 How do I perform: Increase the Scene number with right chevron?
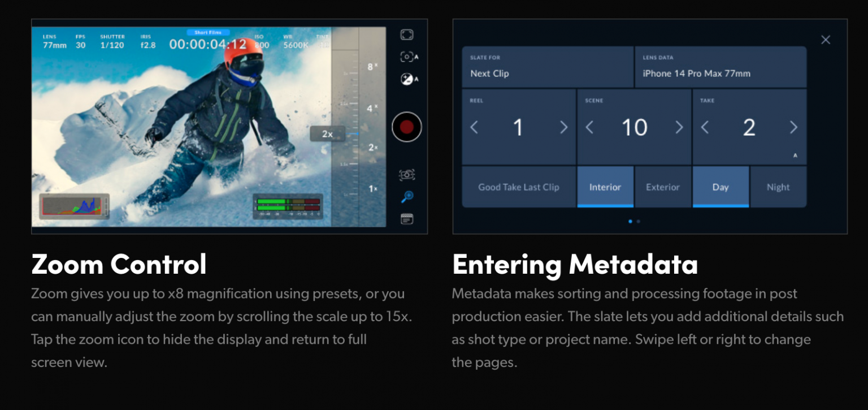679,127
